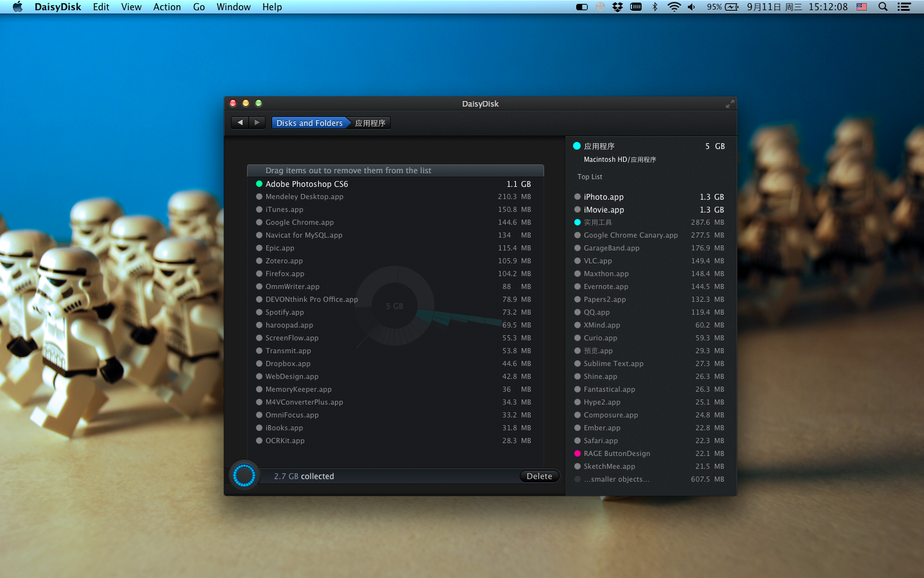Viewport: 924px width, 578px height.
Task: Open the DaisyDisk application menu
Action: tap(58, 7)
